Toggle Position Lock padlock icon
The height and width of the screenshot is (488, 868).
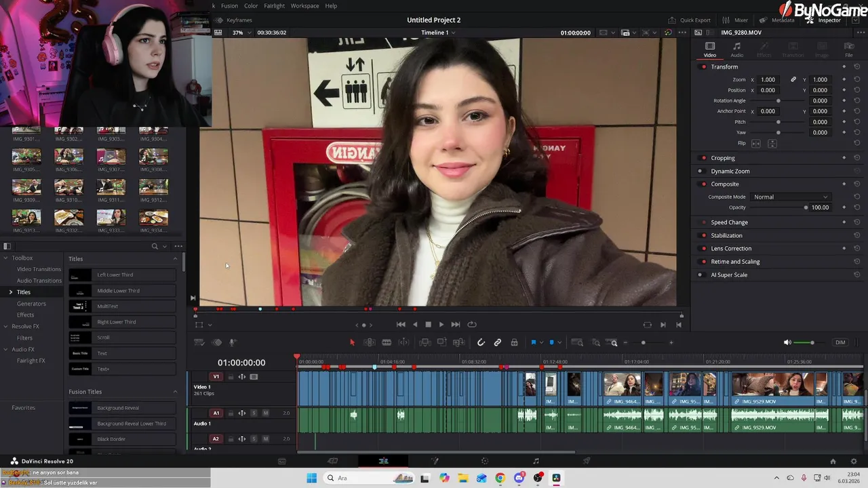pos(514,342)
